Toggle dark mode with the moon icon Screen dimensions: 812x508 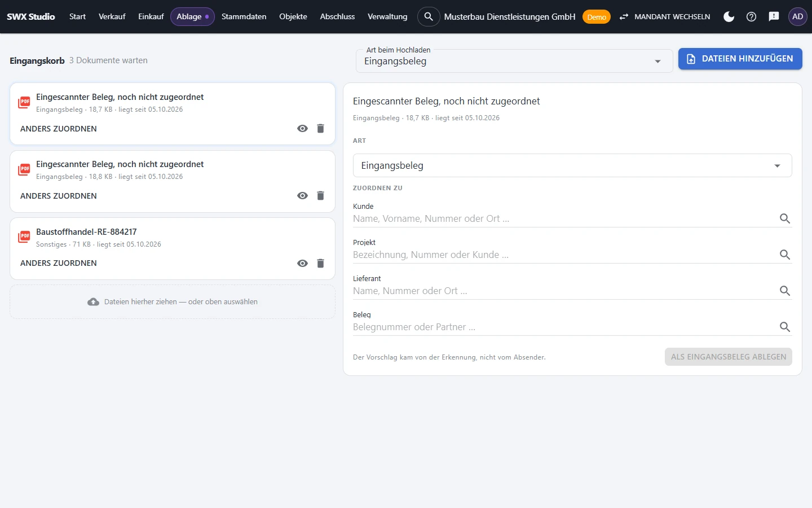coord(729,17)
